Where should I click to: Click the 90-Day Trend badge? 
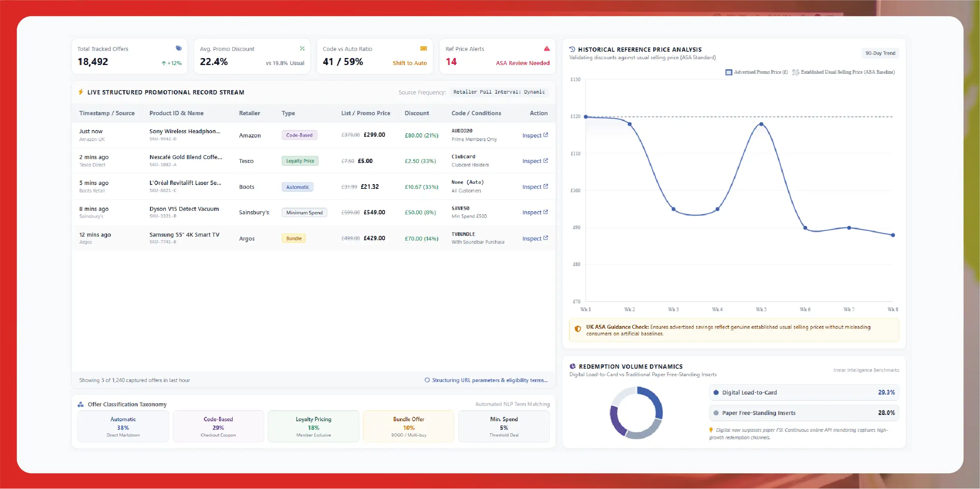tap(880, 53)
